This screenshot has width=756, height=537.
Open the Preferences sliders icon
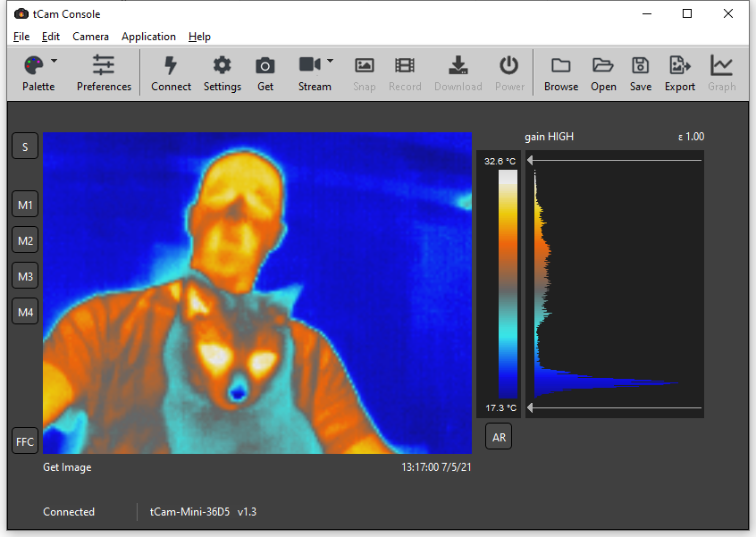tap(104, 66)
